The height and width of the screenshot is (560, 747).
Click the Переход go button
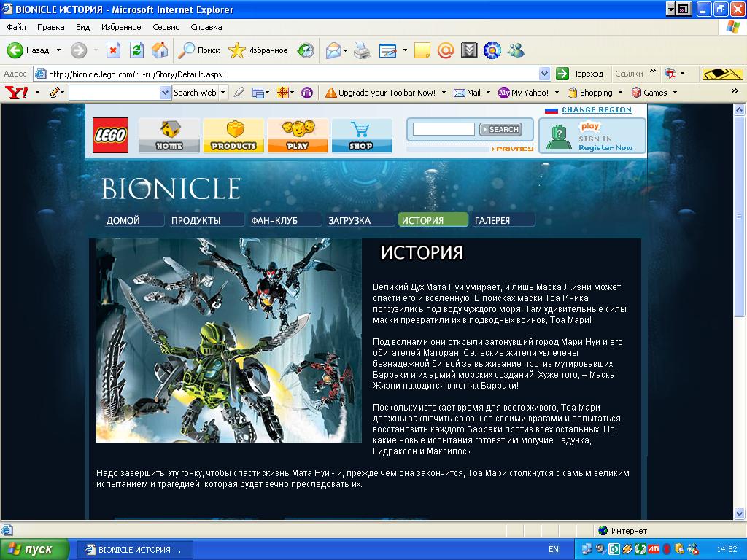[x=580, y=74]
